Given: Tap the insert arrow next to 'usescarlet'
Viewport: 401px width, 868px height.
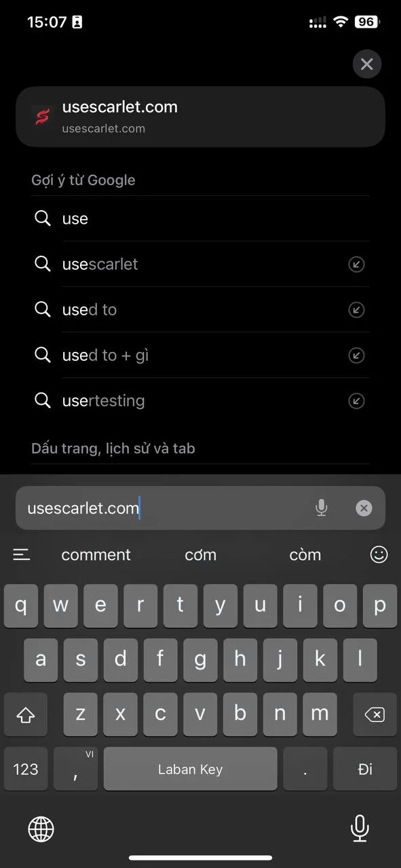Looking at the screenshot, I should click(357, 264).
